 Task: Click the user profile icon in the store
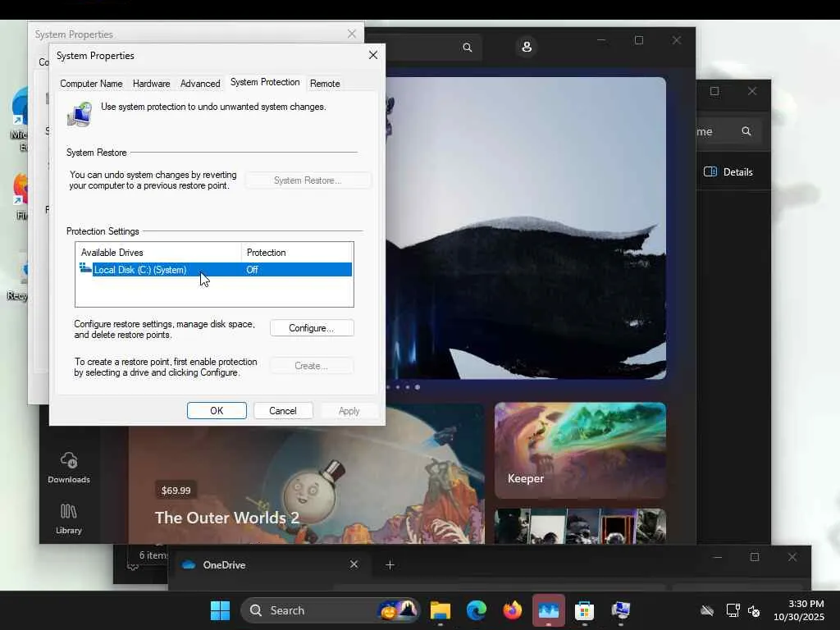pos(527,48)
